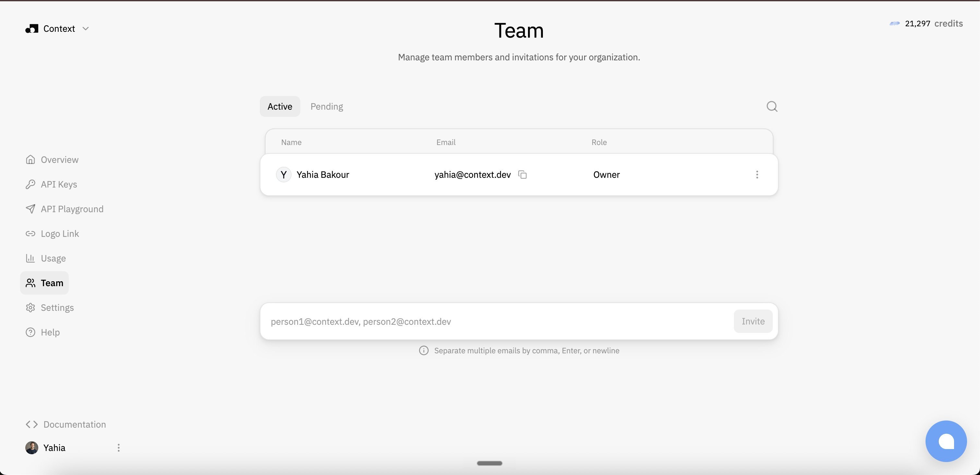The image size is (980, 475).
Task: Click the Logo Link chain icon
Action: pyautogui.click(x=30, y=234)
